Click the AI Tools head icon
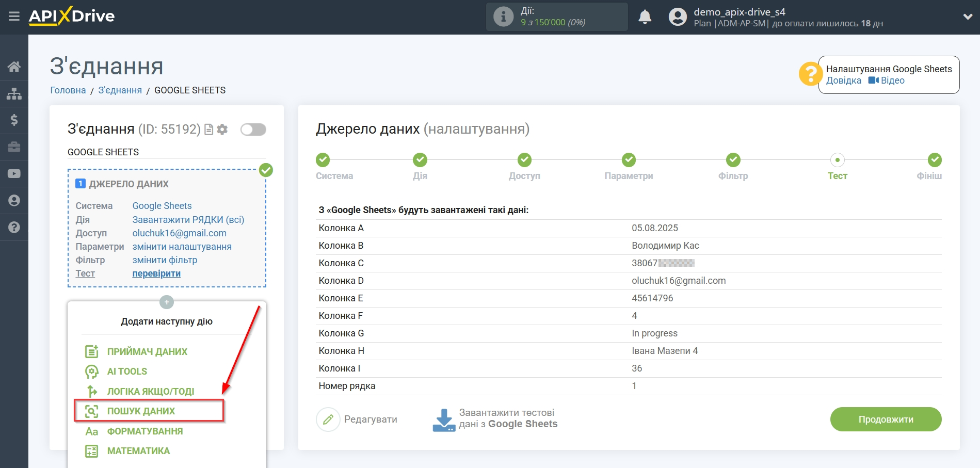Viewport: 980px width, 468px height. click(91, 372)
